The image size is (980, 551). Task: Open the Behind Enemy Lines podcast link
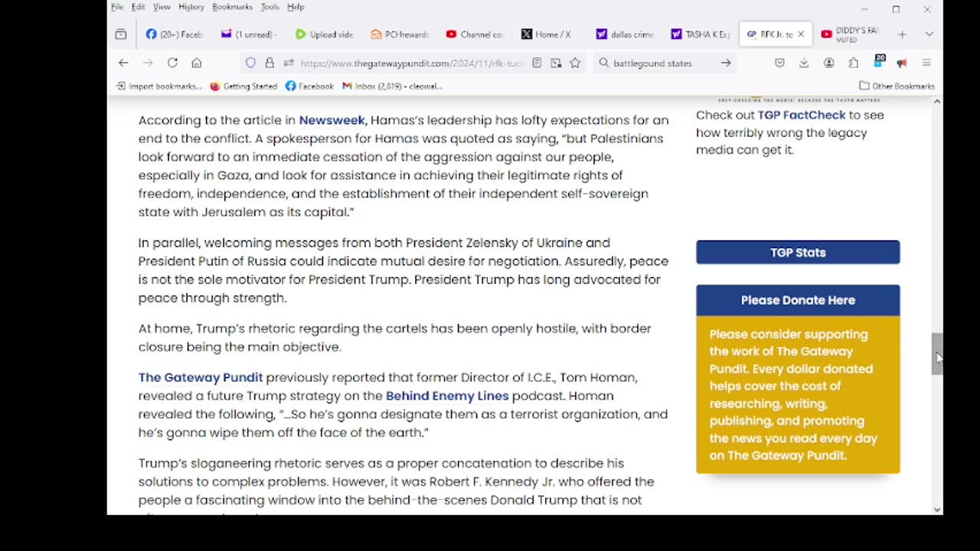click(447, 396)
